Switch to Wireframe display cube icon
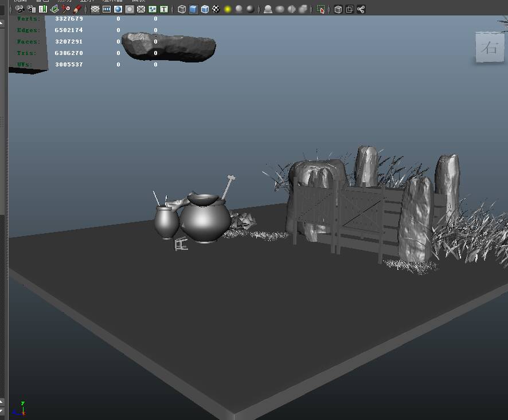 [x=182, y=9]
